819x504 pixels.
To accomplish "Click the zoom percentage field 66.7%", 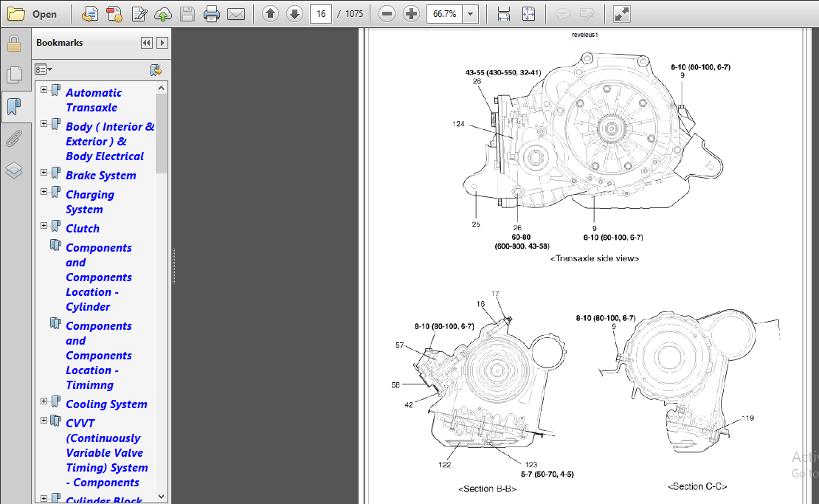I will [x=444, y=13].
